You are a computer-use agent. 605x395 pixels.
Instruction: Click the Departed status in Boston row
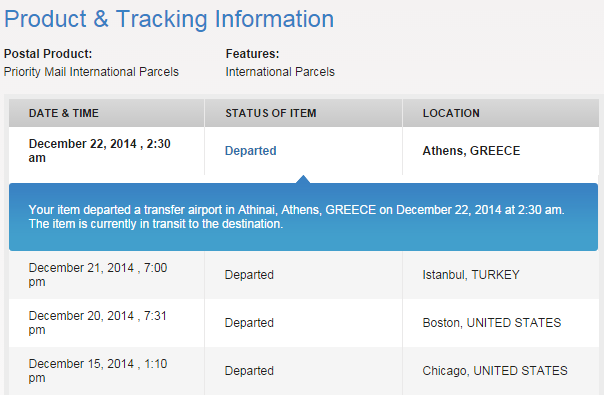coord(249,322)
